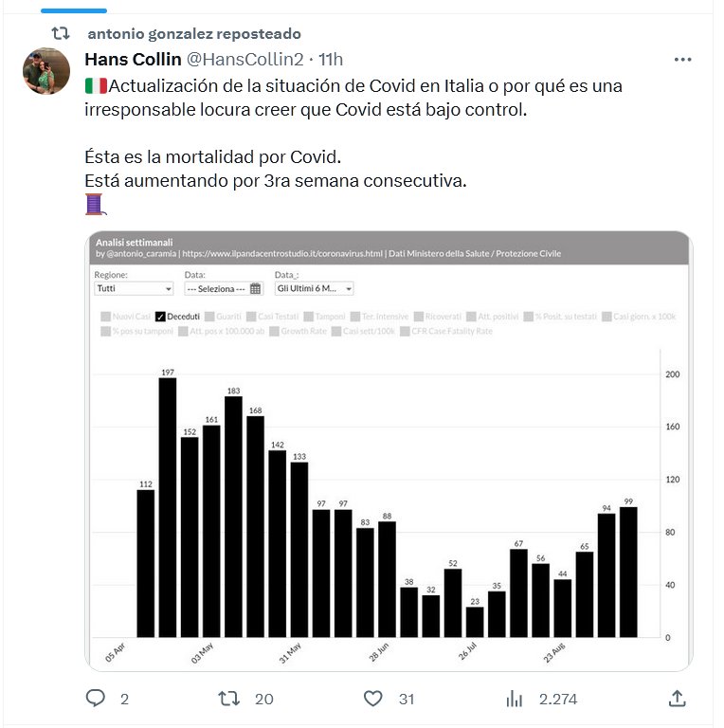Open the three-dot more options menu
Image resolution: width=724 pixels, height=728 pixels.
click(x=682, y=60)
